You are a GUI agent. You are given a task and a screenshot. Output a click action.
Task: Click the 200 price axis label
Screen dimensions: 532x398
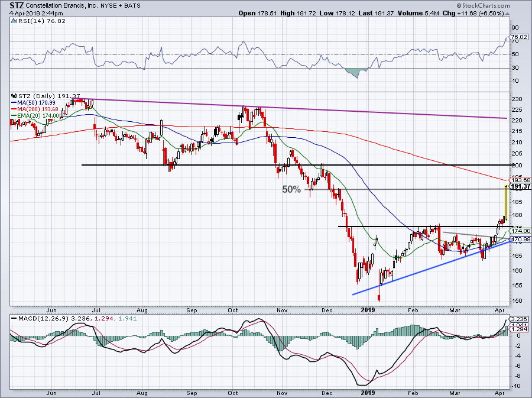(x=517, y=165)
